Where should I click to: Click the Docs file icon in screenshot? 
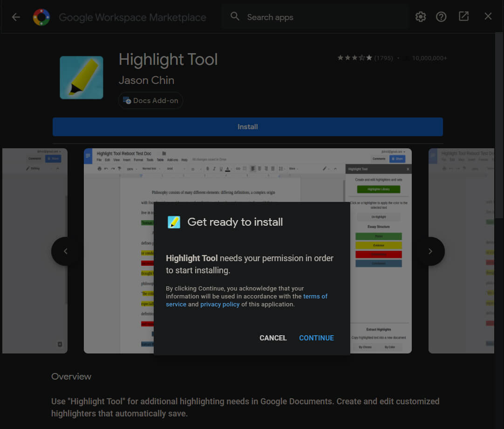pos(88,156)
